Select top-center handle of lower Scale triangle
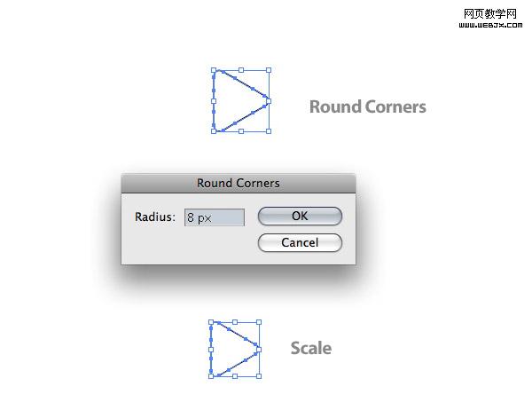The image size is (532, 402). point(235,322)
